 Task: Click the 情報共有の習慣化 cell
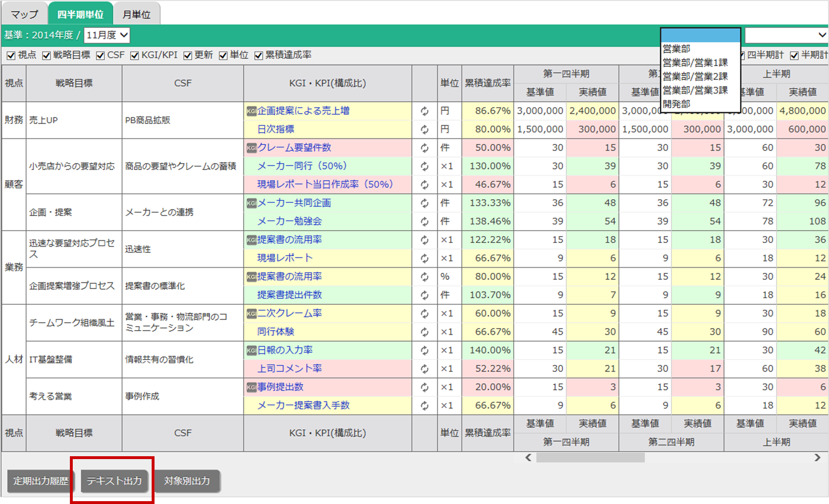(183, 359)
